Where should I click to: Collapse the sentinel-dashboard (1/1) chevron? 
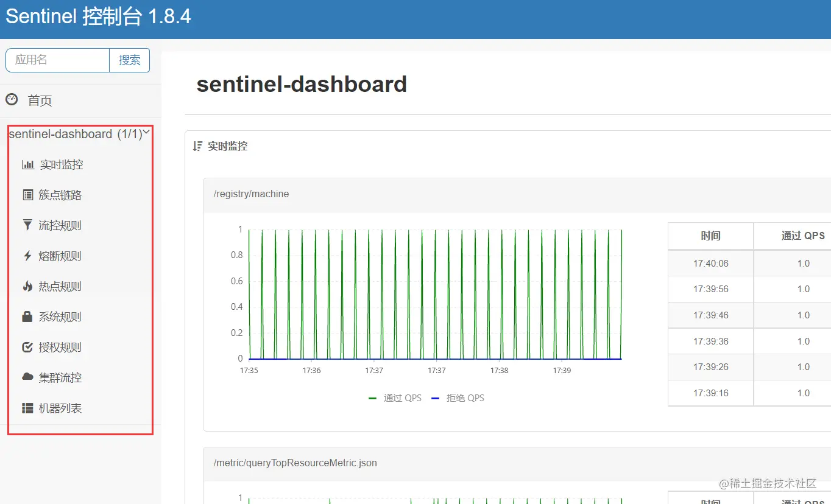(x=146, y=131)
